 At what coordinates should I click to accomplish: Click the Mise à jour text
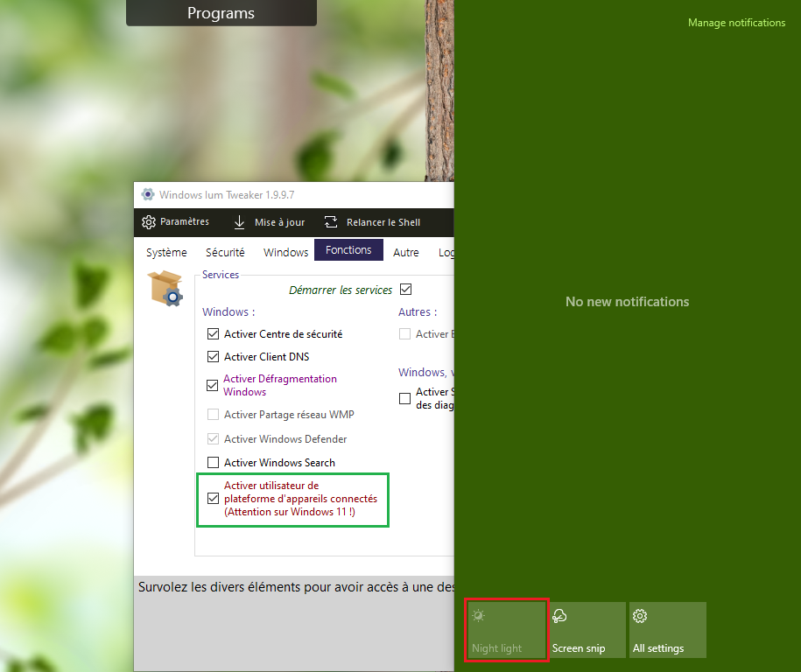(279, 222)
